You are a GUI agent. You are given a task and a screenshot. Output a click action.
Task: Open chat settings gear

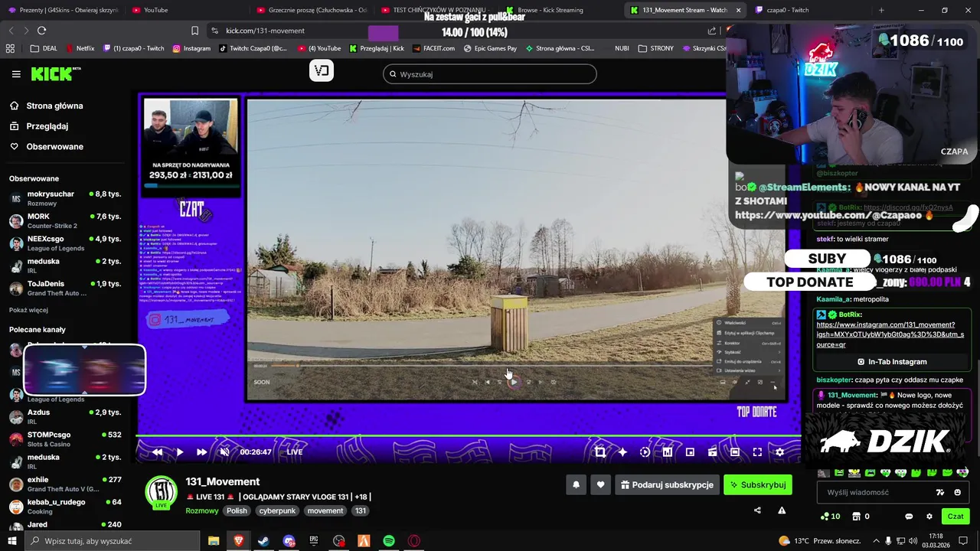click(929, 517)
